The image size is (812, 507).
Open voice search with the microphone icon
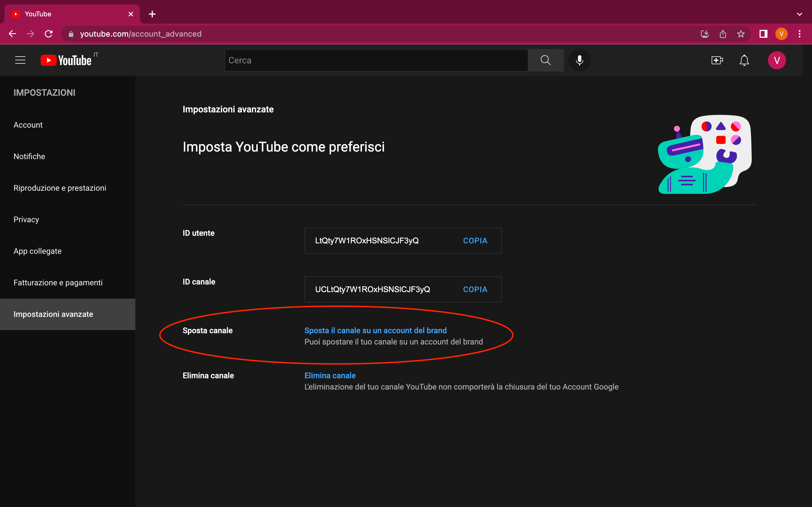[579, 60]
